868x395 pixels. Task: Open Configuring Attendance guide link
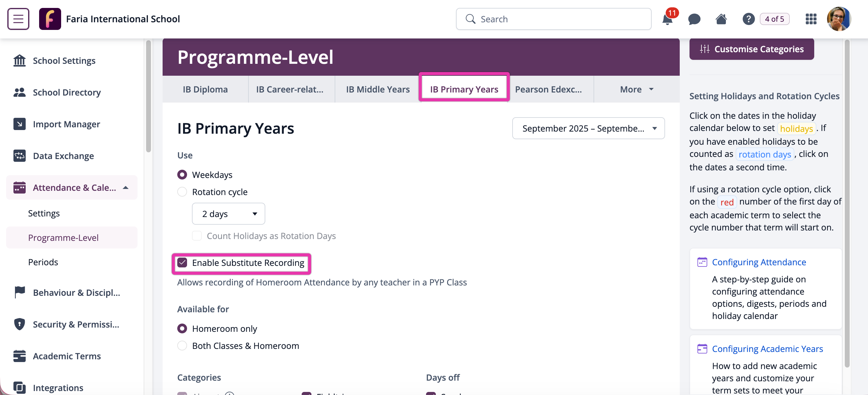(x=759, y=262)
